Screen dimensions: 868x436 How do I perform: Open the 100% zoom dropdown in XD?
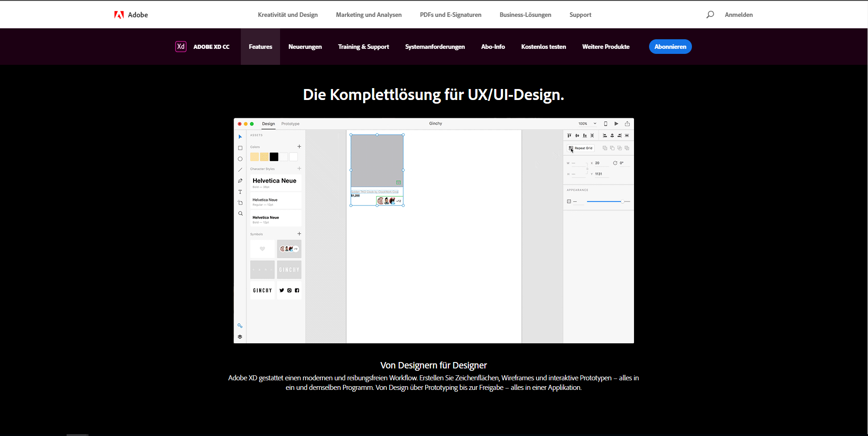587,124
